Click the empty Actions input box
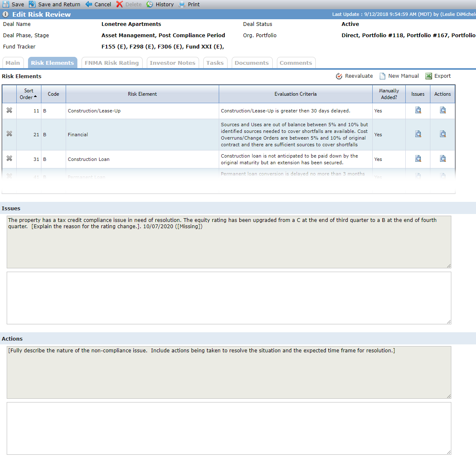This screenshot has height=456, width=476. (x=229, y=428)
